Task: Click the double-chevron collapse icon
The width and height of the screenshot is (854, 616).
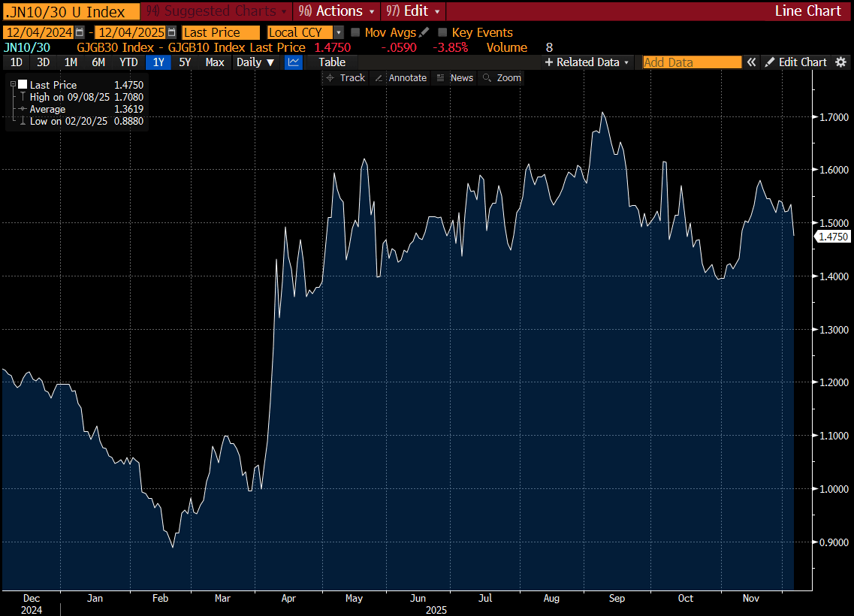Action: pos(750,62)
